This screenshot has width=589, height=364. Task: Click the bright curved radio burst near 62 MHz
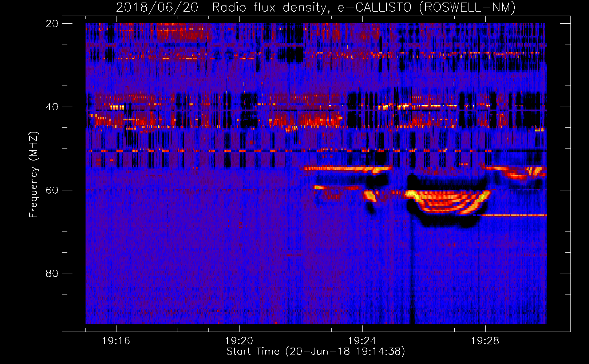[448, 202]
